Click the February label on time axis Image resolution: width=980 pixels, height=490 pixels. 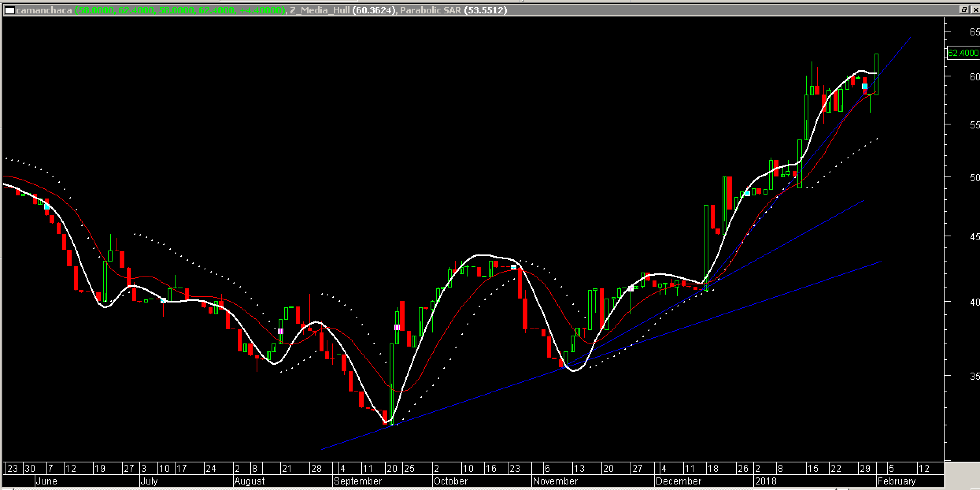pos(897,481)
